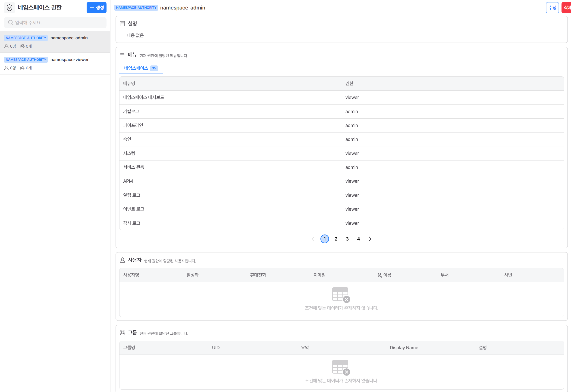Click the 알림 로그 menu row
Viewport: 571px width, 392px height.
tap(342, 195)
